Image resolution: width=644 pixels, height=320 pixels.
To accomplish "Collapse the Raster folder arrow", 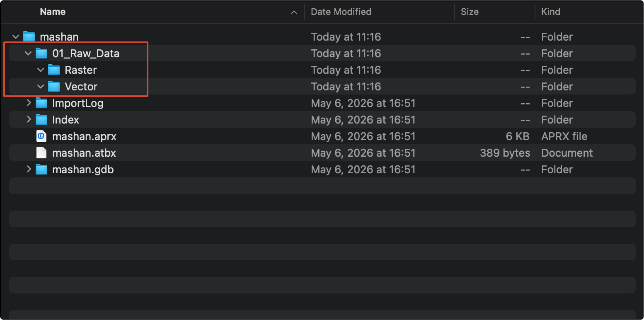I will pos(41,70).
